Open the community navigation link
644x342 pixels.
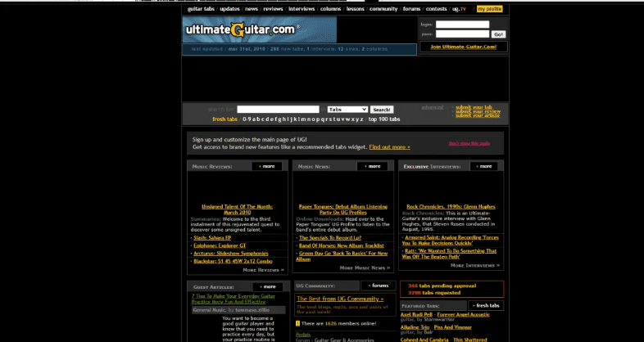pyautogui.click(x=383, y=9)
